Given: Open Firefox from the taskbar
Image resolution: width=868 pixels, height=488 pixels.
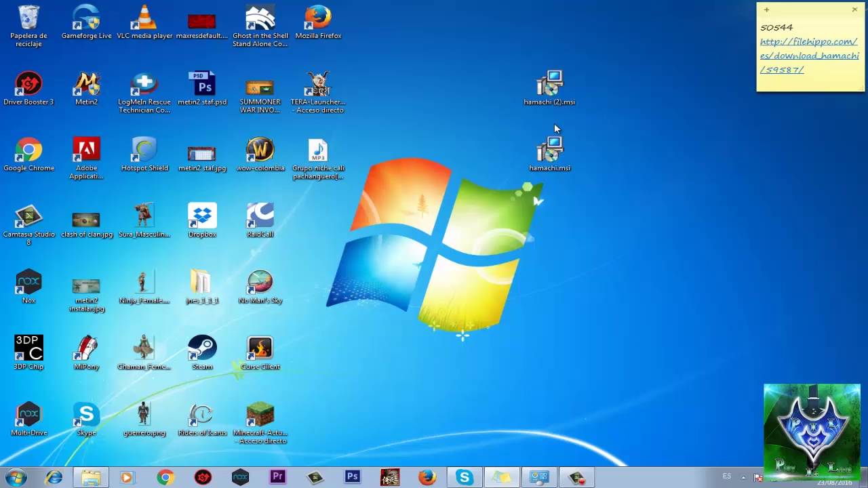Looking at the screenshot, I should point(427,477).
